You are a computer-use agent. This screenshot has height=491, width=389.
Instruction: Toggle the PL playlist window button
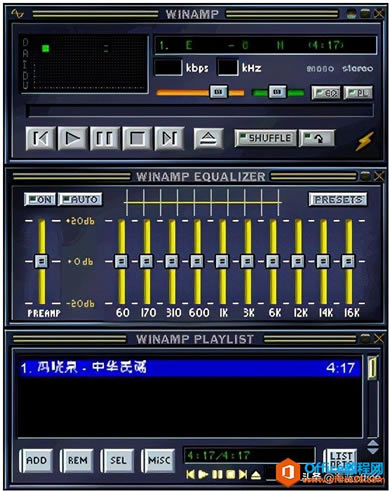pyautogui.click(x=358, y=93)
